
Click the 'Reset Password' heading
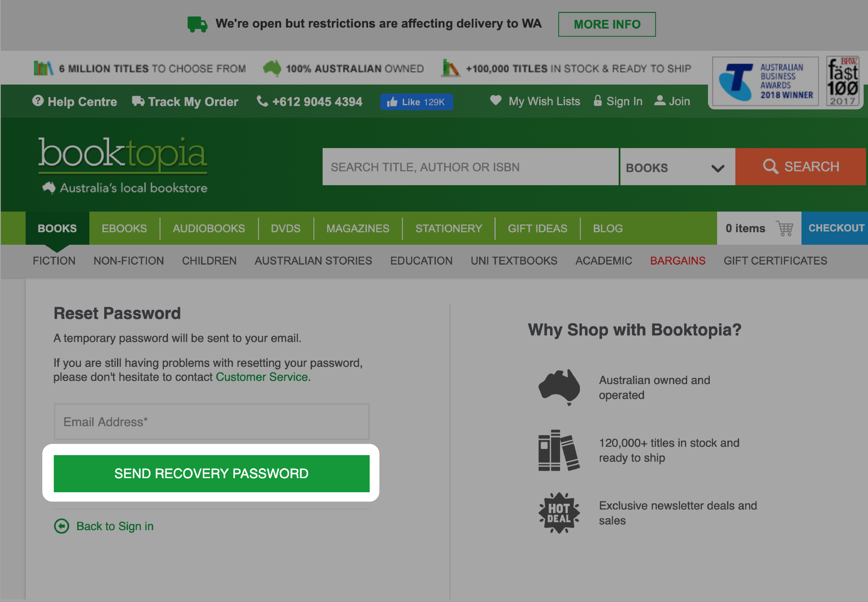[x=117, y=313]
